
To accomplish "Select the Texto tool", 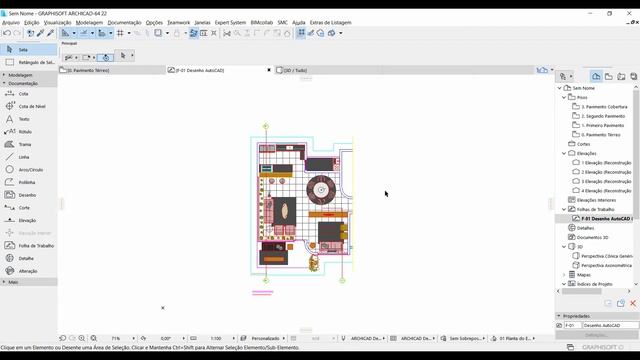I will (x=29, y=119).
